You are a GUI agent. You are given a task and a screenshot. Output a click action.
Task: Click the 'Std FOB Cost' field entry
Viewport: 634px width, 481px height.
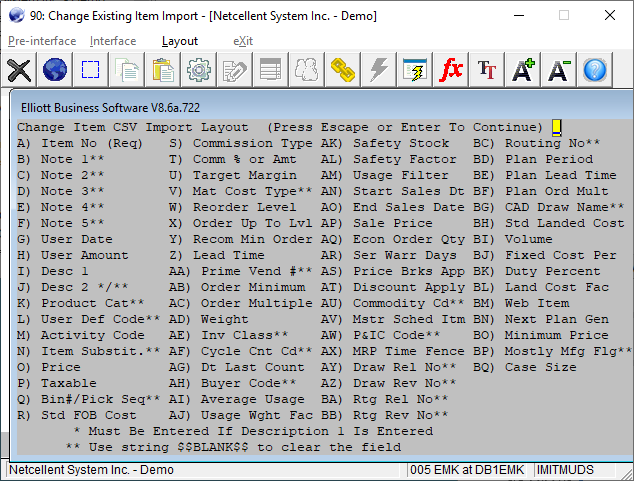[x=77, y=416]
